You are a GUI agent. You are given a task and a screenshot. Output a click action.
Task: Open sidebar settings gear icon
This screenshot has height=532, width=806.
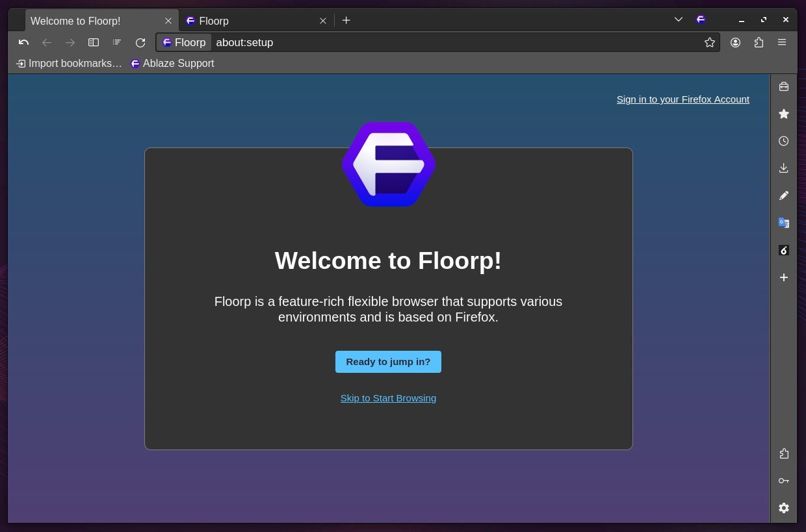(783, 508)
